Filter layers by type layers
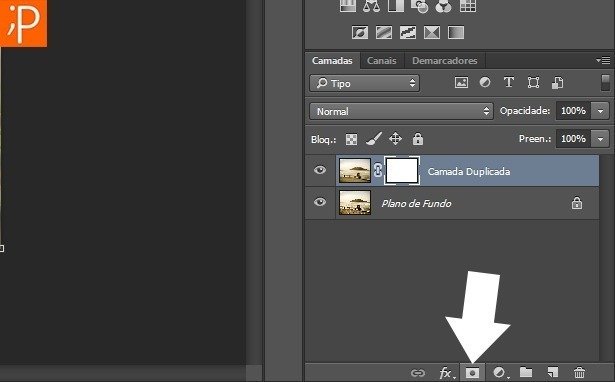The height and width of the screenshot is (382, 615). point(509,82)
